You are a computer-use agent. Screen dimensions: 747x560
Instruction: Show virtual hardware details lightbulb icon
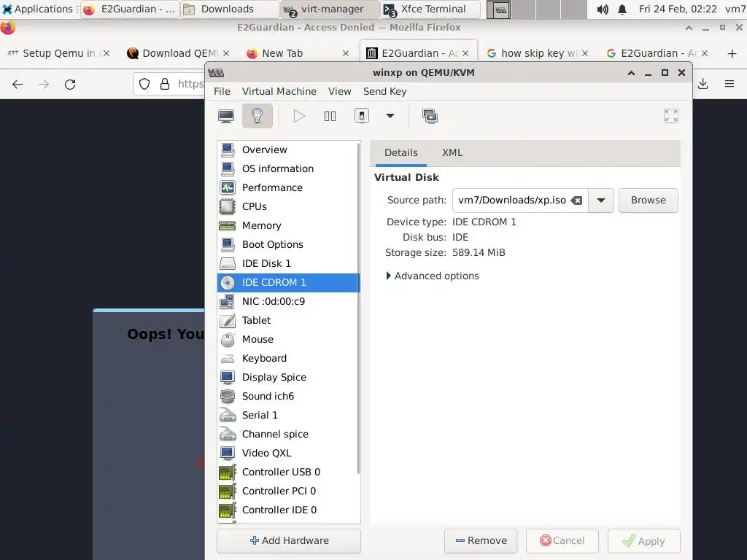[258, 116]
